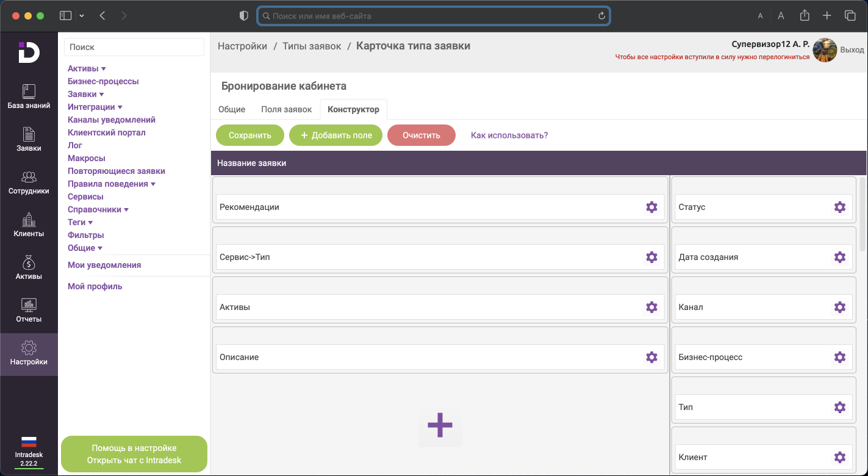Viewport: 868px width, 476px height.
Task: Open Макросы settings item
Action: tap(87, 158)
